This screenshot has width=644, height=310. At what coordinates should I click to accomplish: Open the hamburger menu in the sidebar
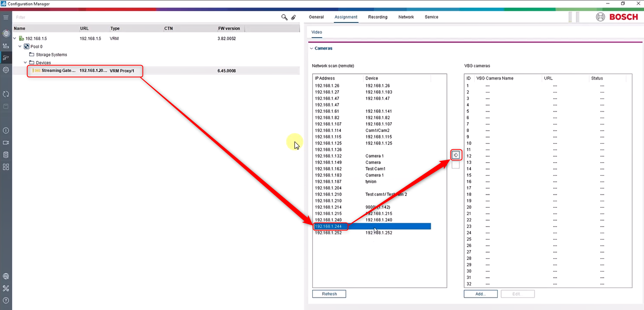6,17
